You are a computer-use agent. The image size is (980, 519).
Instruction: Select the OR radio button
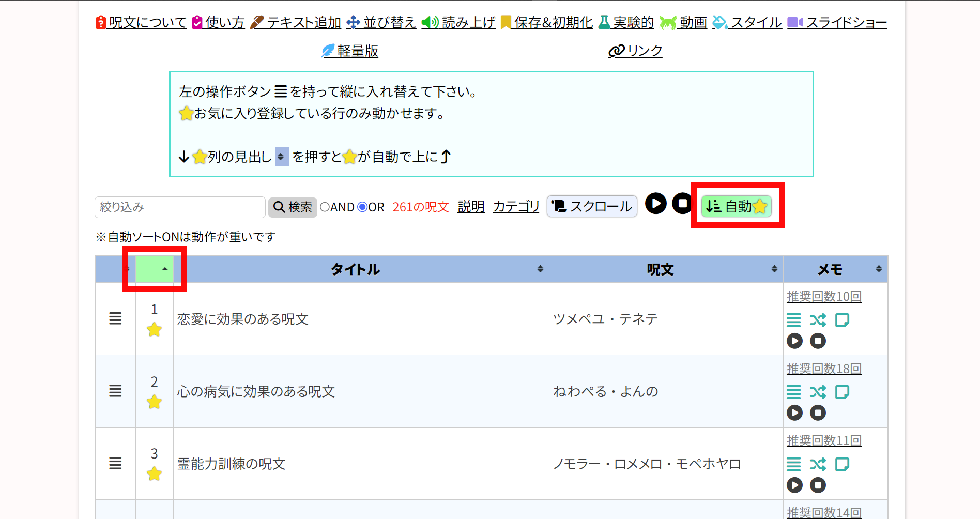tap(363, 207)
